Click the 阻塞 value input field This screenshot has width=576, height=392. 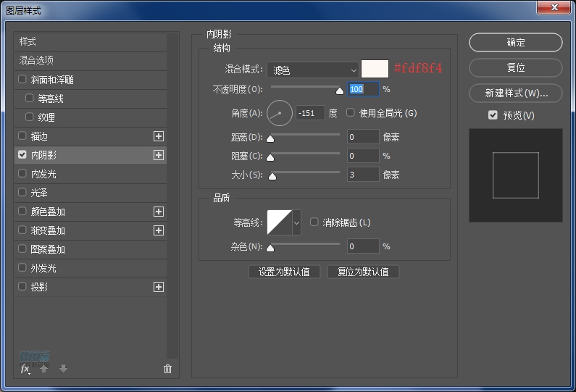pyautogui.click(x=363, y=156)
